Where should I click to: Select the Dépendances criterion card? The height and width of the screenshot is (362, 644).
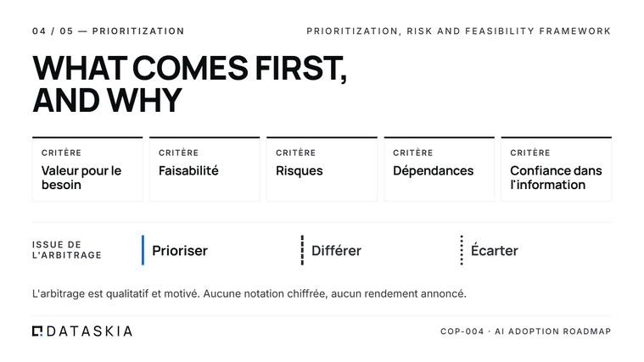pos(439,169)
